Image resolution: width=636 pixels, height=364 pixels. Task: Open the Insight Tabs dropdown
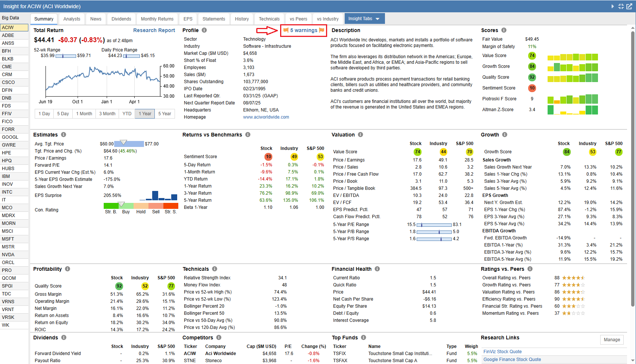364,19
